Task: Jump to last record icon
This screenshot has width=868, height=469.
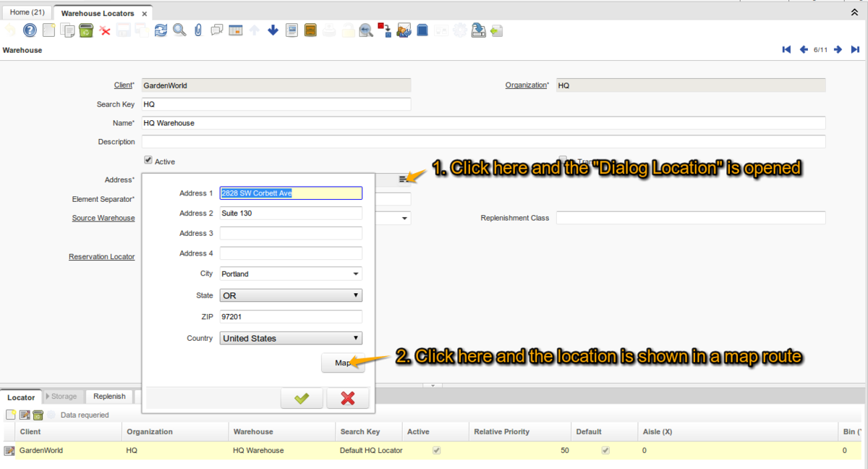Action: (855, 50)
